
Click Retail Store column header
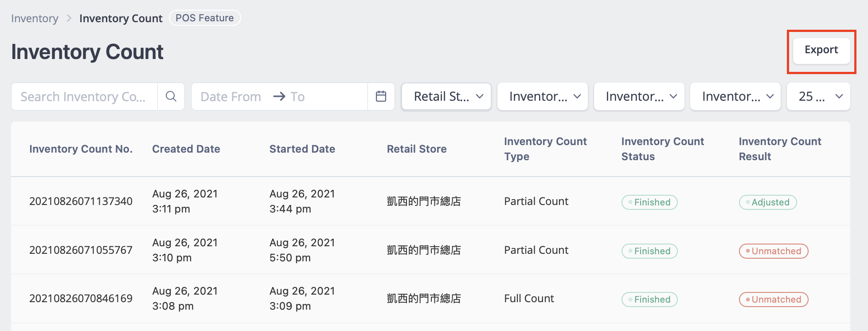[x=417, y=149]
